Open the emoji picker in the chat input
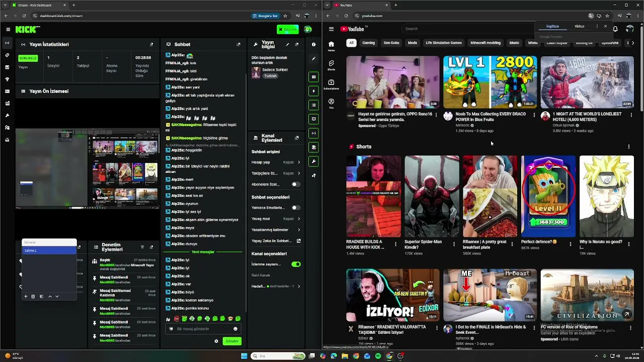Screen dimensions: 644x362 point(235,329)
